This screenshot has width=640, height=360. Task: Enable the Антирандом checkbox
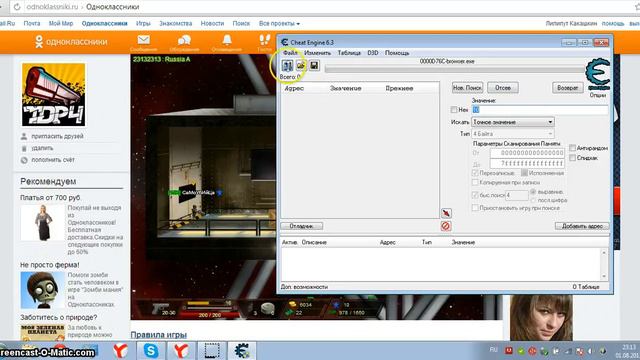click(572, 148)
